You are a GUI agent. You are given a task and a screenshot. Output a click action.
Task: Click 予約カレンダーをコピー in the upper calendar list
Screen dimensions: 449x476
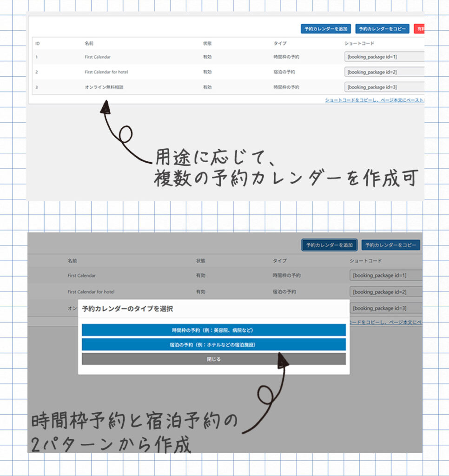coord(382,29)
